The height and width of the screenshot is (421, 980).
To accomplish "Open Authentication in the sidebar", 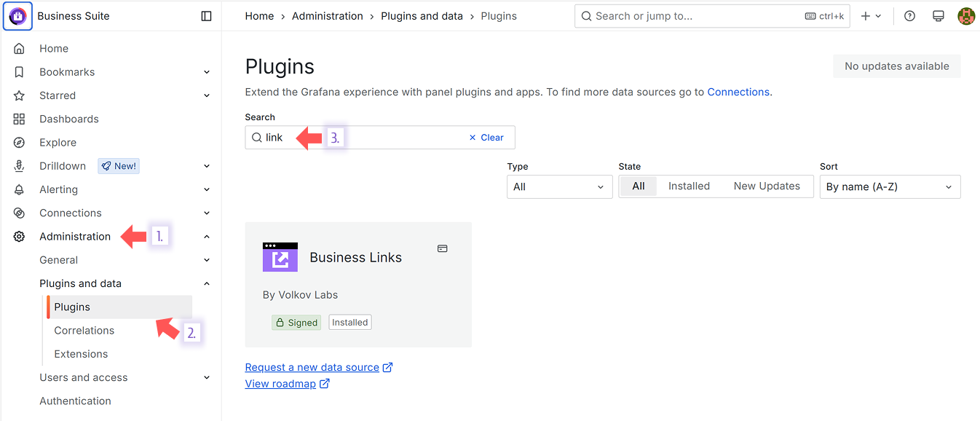I will coord(76,401).
